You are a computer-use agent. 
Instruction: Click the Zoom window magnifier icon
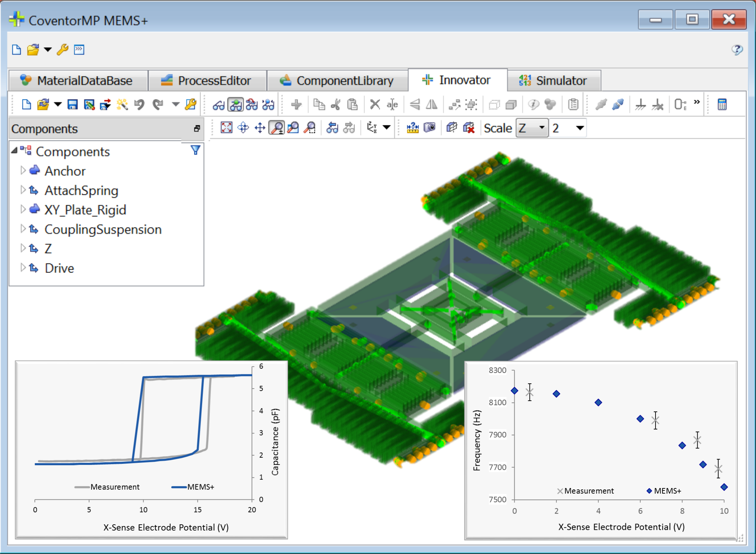(x=293, y=128)
